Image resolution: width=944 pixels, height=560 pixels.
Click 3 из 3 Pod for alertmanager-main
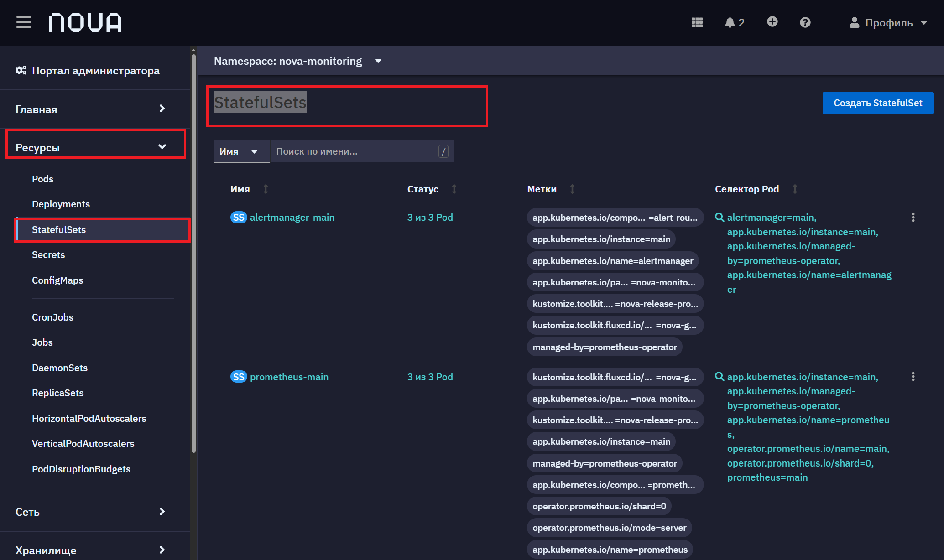[x=430, y=218]
